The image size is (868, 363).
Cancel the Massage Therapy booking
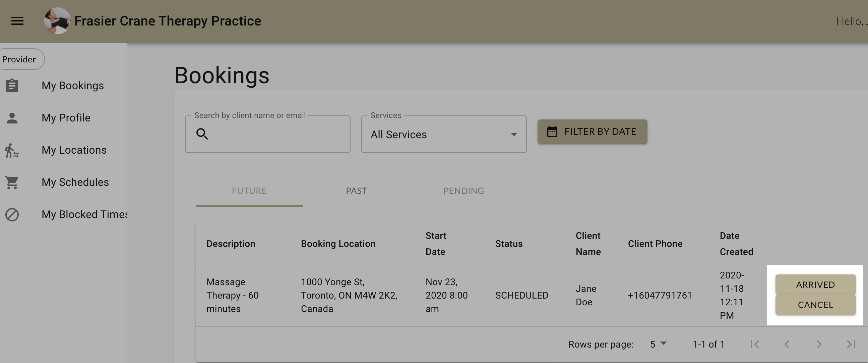(x=815, y=305)
